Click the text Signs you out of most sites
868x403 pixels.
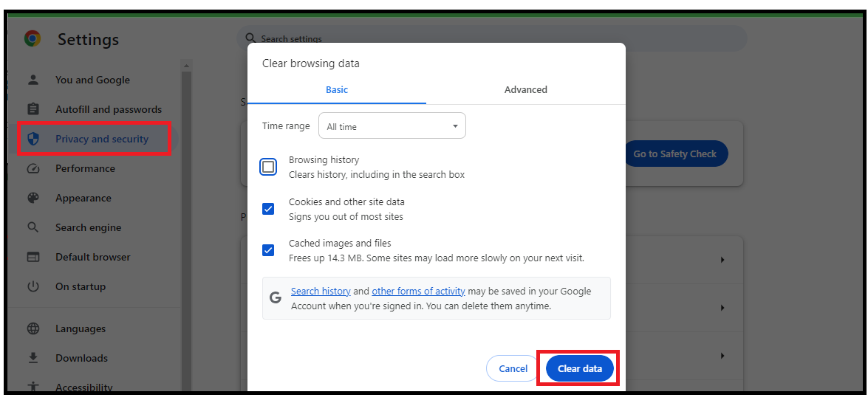(346, 217)
